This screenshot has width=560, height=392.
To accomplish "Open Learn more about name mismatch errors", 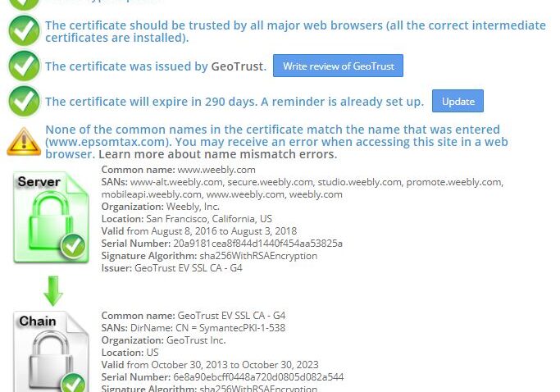I will click(x=218, y=154).
